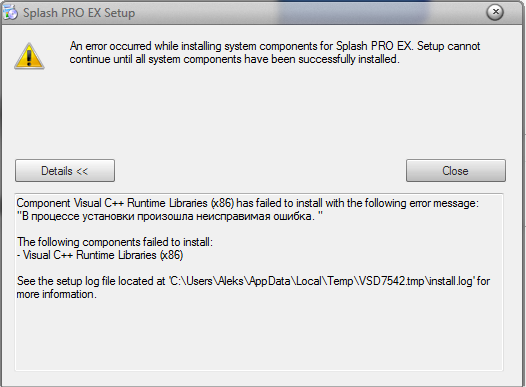The image size is (526, 387).
Task: Click the 'more information.' text line
Action: [56, 294]
